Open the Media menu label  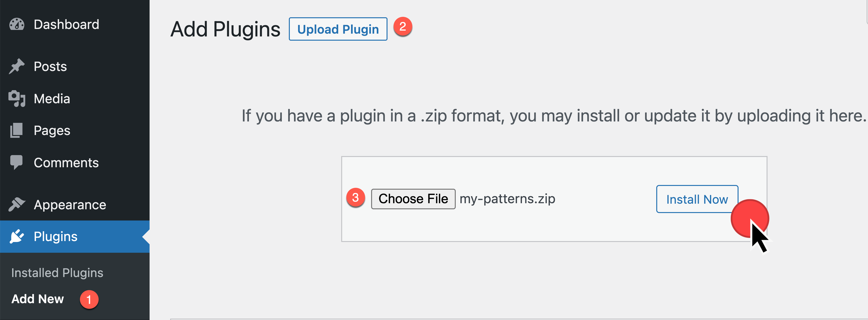point(52,99)
